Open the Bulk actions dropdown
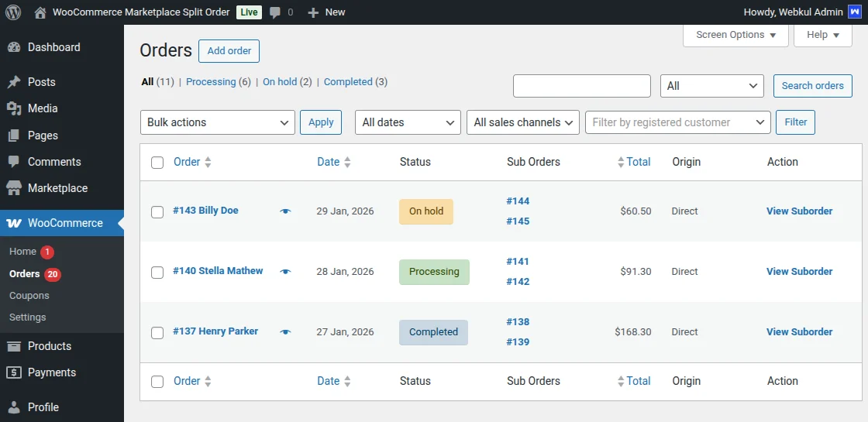Viewport: 868px width, 422px height. (x=218, y=122)
